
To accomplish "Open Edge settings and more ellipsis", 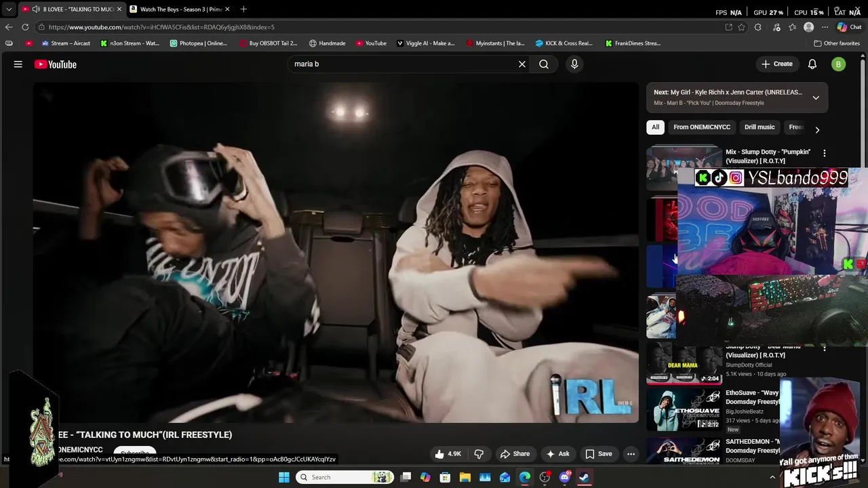I will tap(825, 27).
